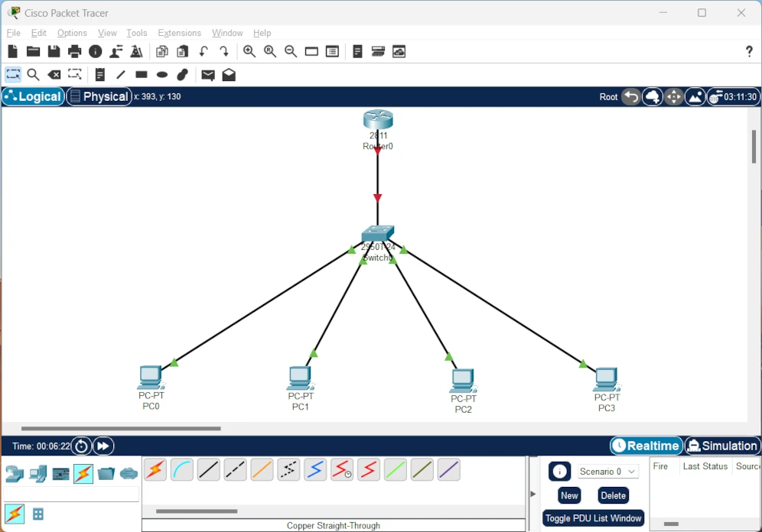Viewport: 762px width, 532px height.
Task: Open network information (i) icon
Action: click(x=95, y=51)
